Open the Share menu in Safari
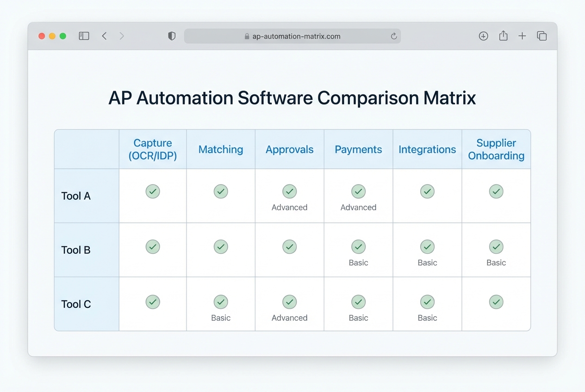This screenshot has height=392, width=585. [503, 36]
